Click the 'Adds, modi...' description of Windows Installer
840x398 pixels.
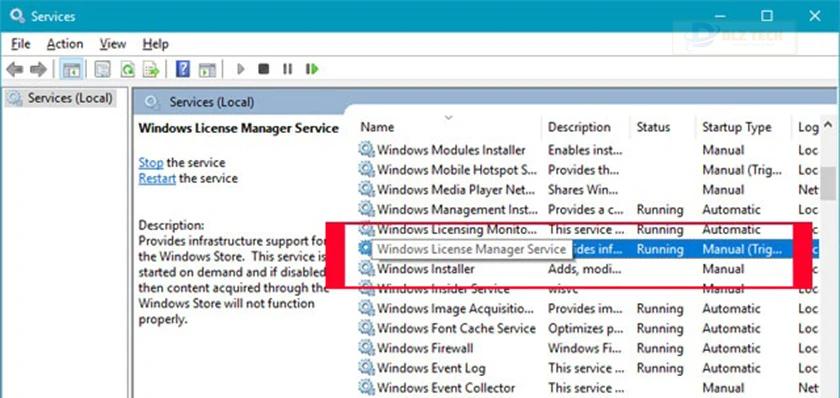(x=583, y=269)
